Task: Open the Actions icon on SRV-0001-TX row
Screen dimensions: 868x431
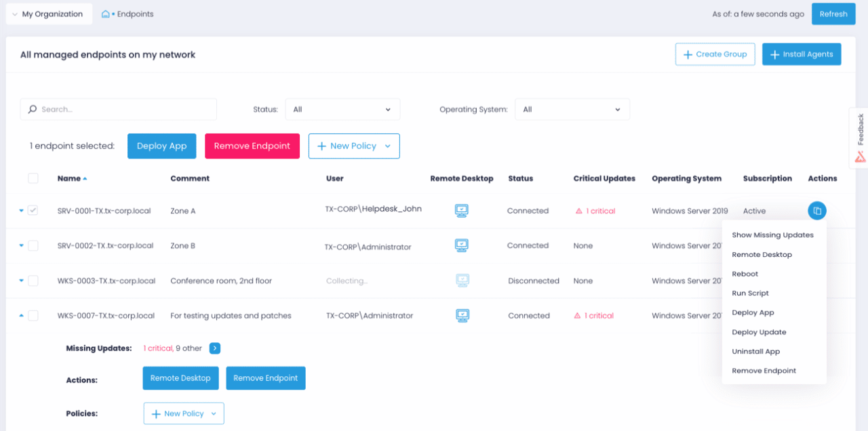Action: click(x=816, y=210)
